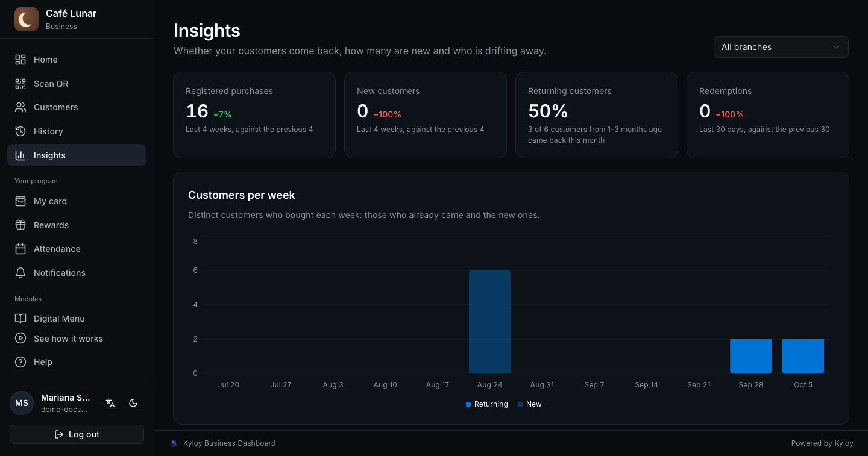Click the 'Kyloy Business Dashboard' footer text

point(229,443)
